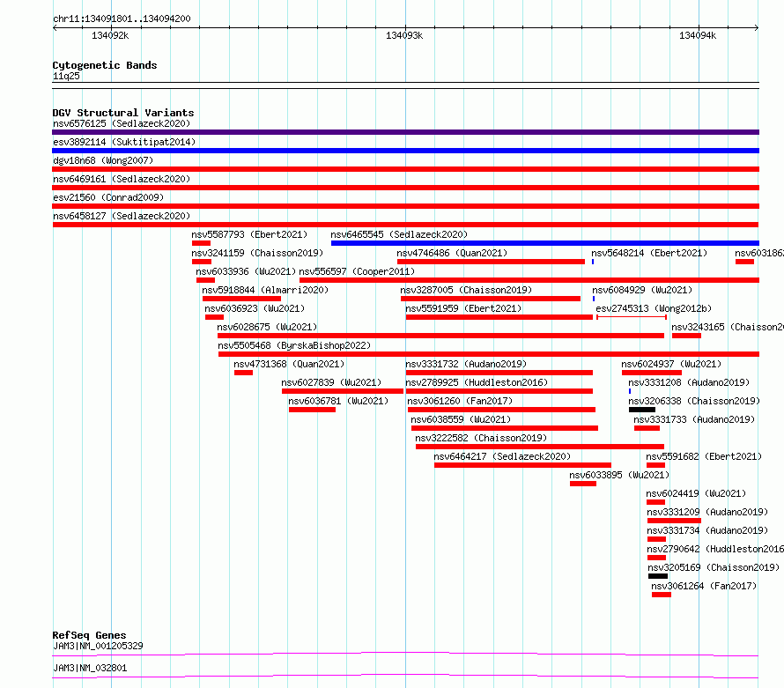Click nsv6033895 (Wu2021) label

pos(619,475)
